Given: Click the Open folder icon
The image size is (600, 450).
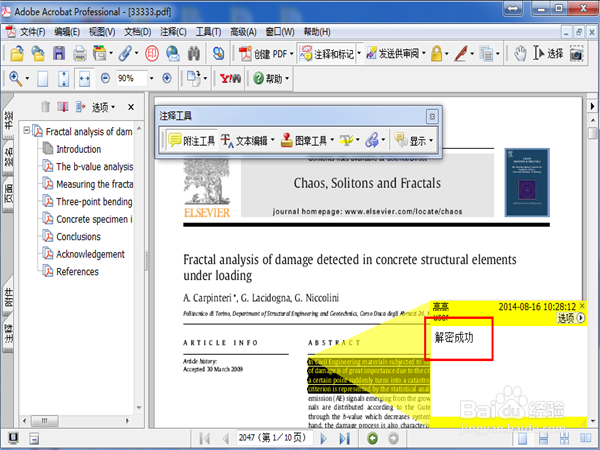Looking at the screenshot, I should click(17, 54).
